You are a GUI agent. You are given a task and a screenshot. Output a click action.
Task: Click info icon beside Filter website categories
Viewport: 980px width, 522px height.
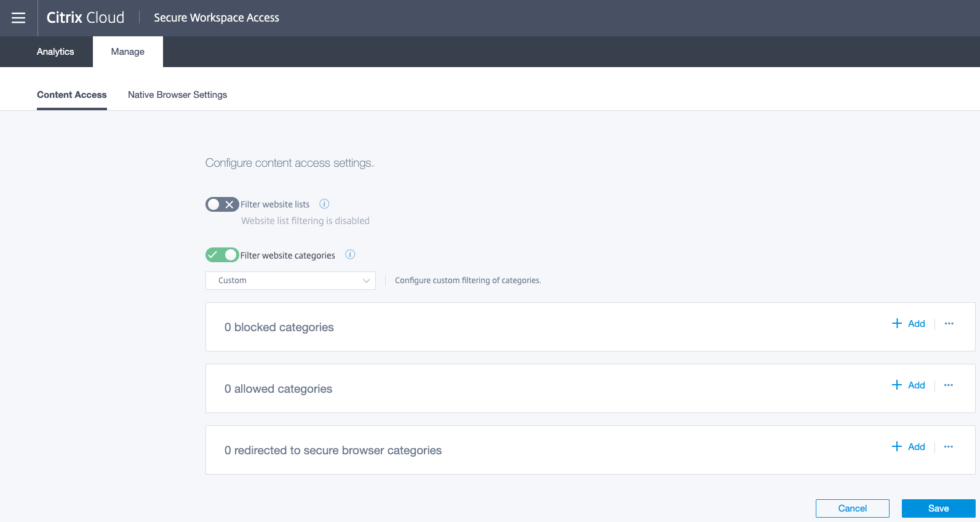pyautogui.click(x=350, y=254)
